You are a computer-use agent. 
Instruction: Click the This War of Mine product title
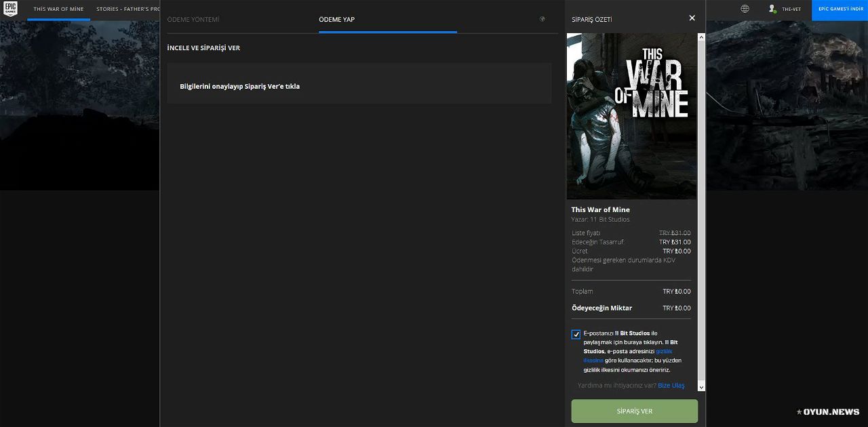click(600, 210)
